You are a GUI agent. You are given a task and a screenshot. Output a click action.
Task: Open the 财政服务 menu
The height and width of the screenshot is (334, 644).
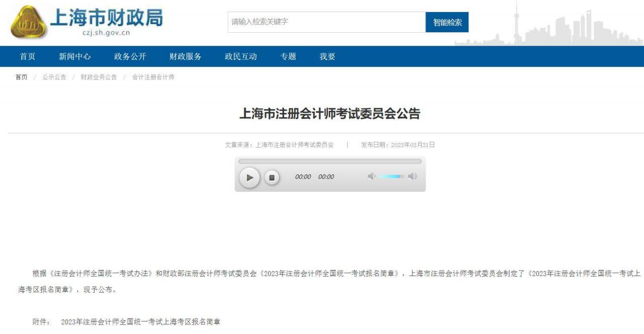click(185, 56)
